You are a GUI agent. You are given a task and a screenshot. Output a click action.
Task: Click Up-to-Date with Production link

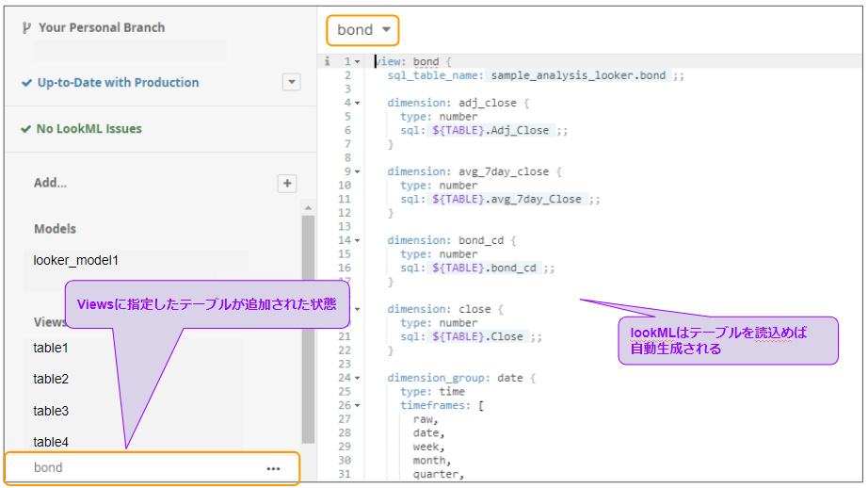(x=118, y=83)
